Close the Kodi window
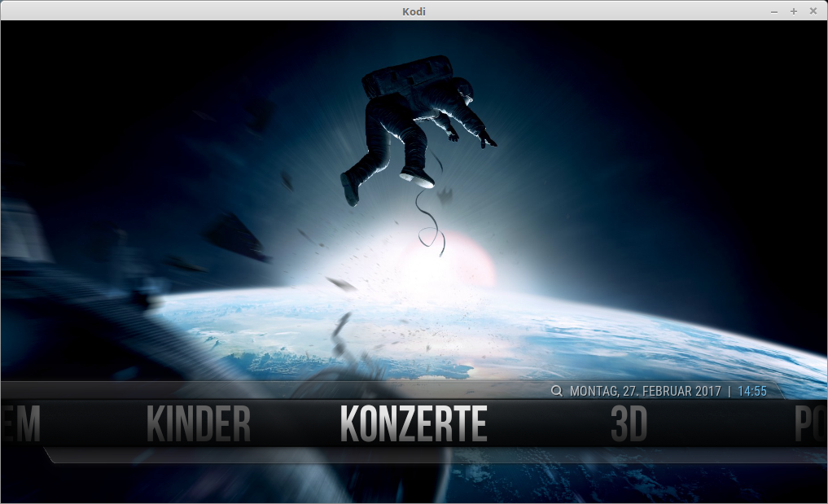The image size is (828, 504). (813, 11)
